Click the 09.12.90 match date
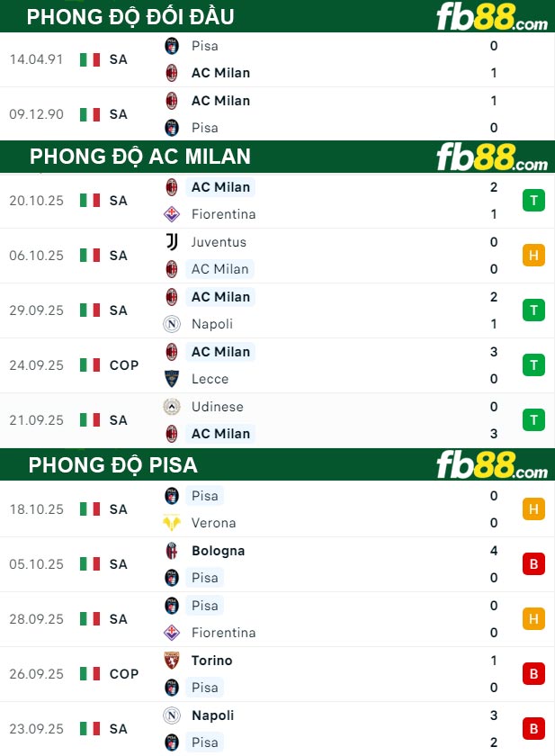Screen dimensions: 555x756 pyautogui.click(x=37, y=114)
